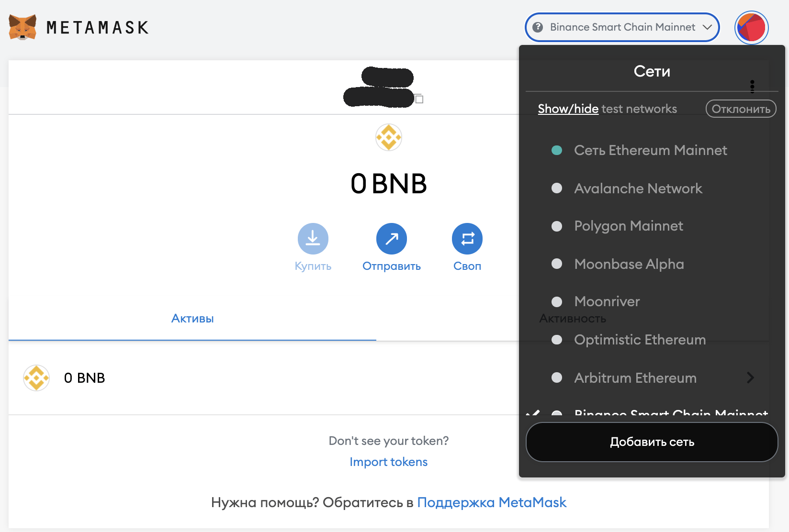Select the Optimistic Ethereum dot
789x532 pixels.
(x=557, y=340)
